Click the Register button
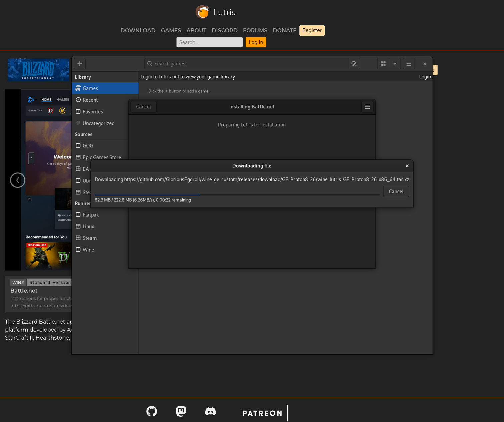Viewport: 504px width, 422px height. click(x=312, y=30)
